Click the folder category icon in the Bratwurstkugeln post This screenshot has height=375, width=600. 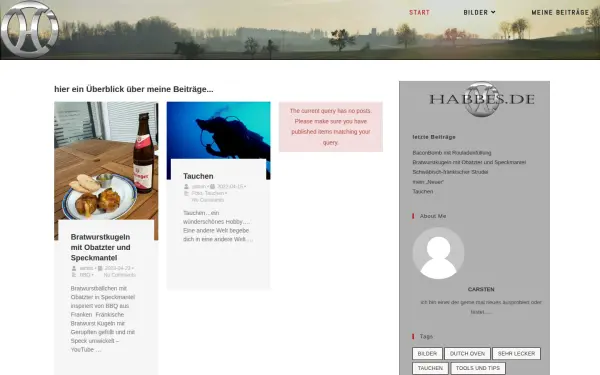point(74,275)
